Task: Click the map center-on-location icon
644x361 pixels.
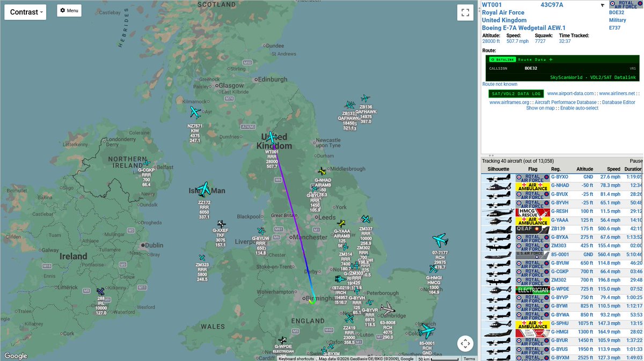Action: coord(465,343)
